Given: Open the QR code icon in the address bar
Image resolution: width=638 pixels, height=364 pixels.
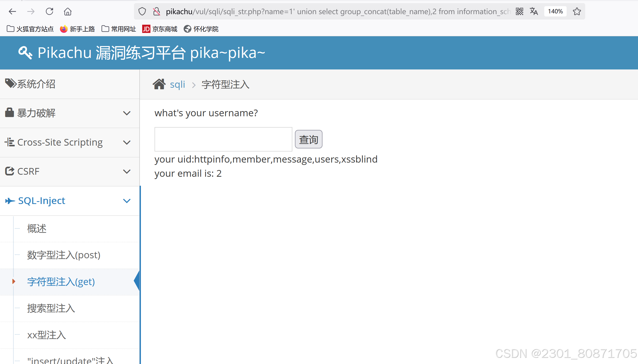Looking at the screenshot, I should coord(519,11).
